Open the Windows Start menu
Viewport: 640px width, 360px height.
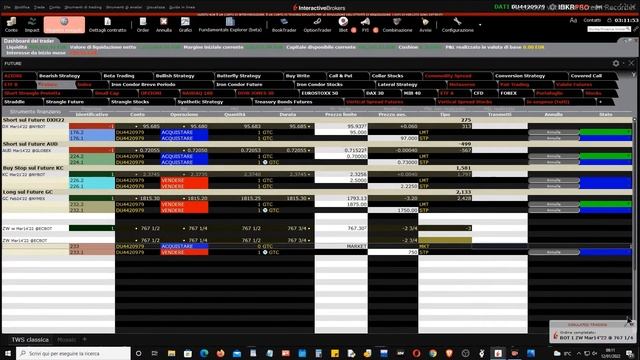pyautogui.click(x=8, y=353)
